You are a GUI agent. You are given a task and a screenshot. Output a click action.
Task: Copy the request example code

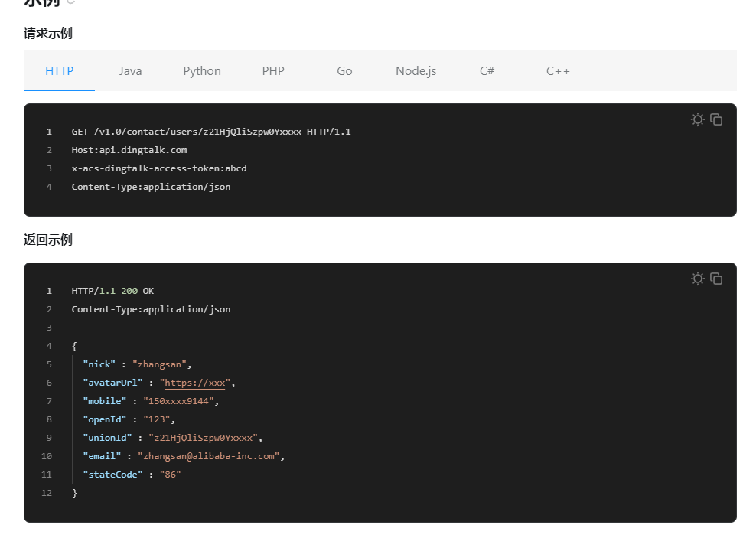coord(716,119)
